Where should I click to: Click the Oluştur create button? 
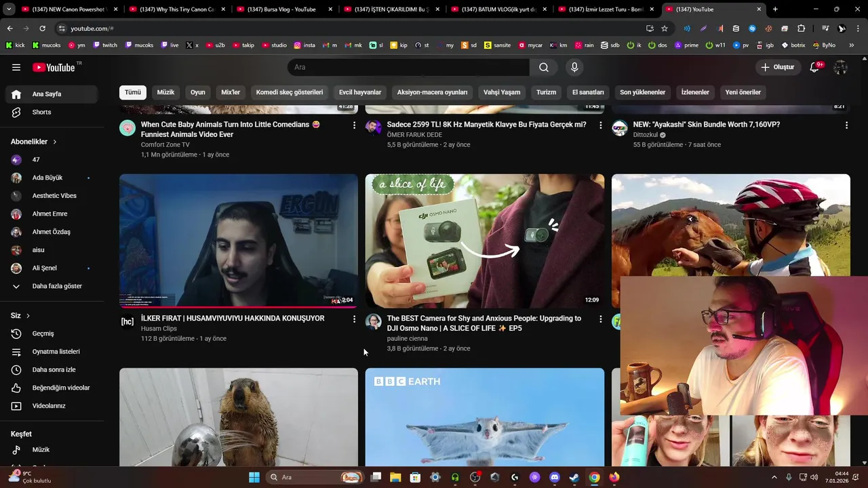(777, 67)
